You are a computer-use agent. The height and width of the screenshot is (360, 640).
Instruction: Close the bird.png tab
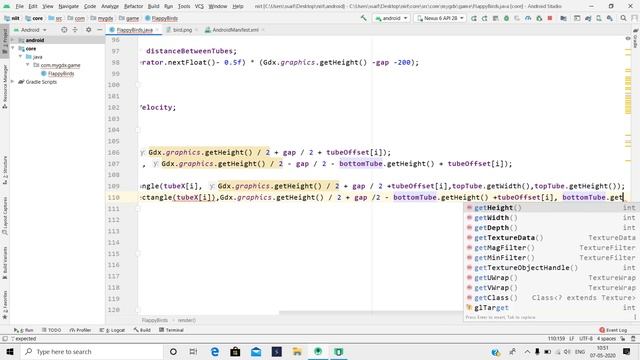coord(196,30)
